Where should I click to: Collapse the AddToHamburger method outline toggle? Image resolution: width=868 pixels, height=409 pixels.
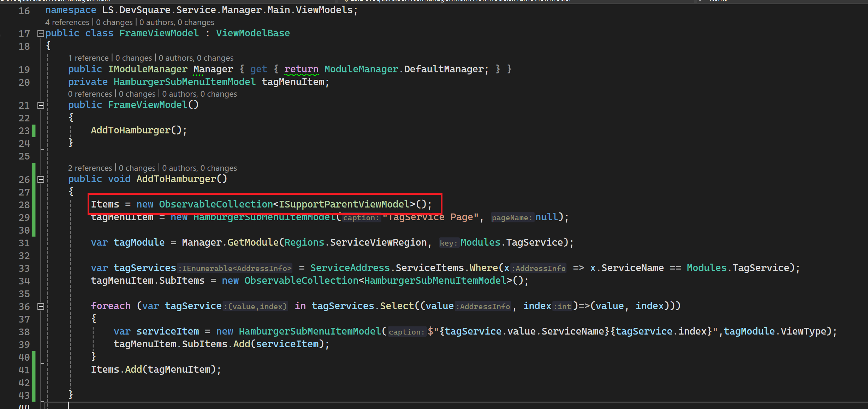coord(41,179)
